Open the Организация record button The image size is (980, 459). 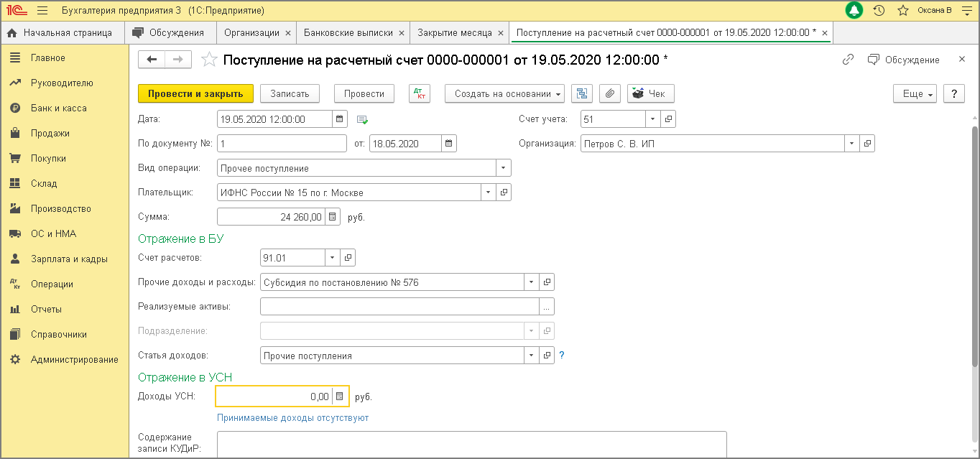(x=867, y=144)
